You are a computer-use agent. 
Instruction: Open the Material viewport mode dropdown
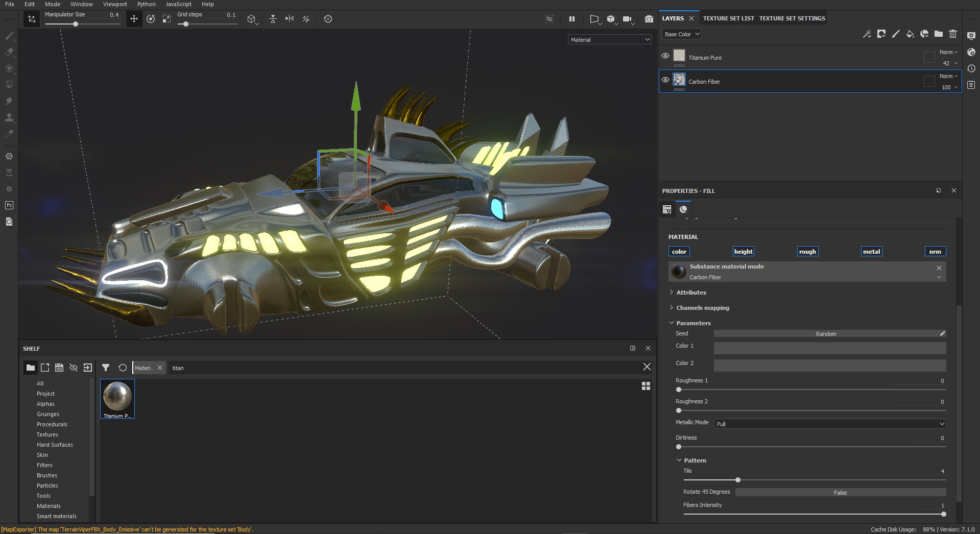(x=610, y=39)
